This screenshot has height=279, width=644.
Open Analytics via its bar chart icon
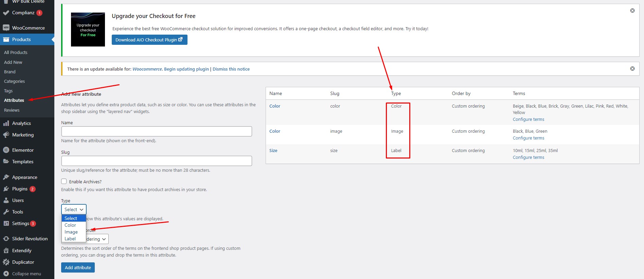(6, 123)
